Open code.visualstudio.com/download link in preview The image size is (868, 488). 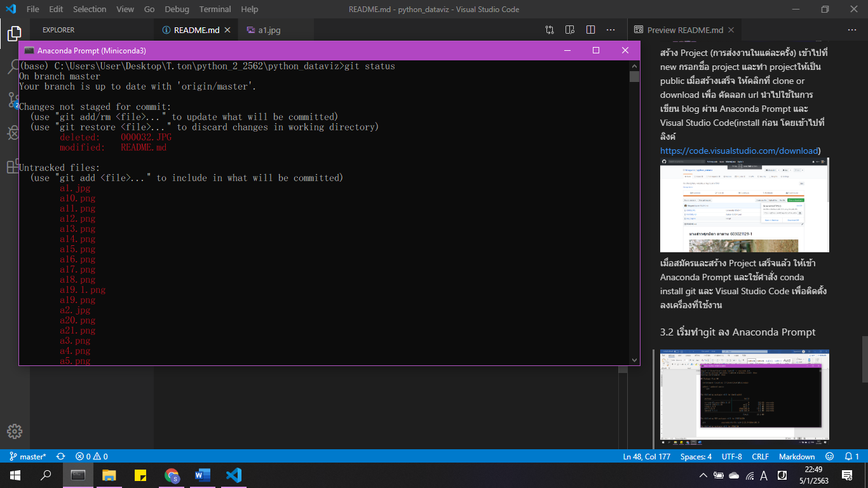point(740,151)
